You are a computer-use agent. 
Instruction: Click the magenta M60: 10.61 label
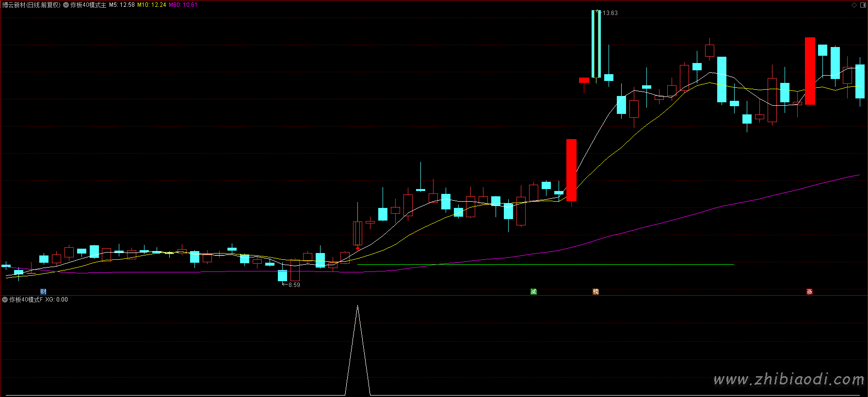tap(183, 5)
